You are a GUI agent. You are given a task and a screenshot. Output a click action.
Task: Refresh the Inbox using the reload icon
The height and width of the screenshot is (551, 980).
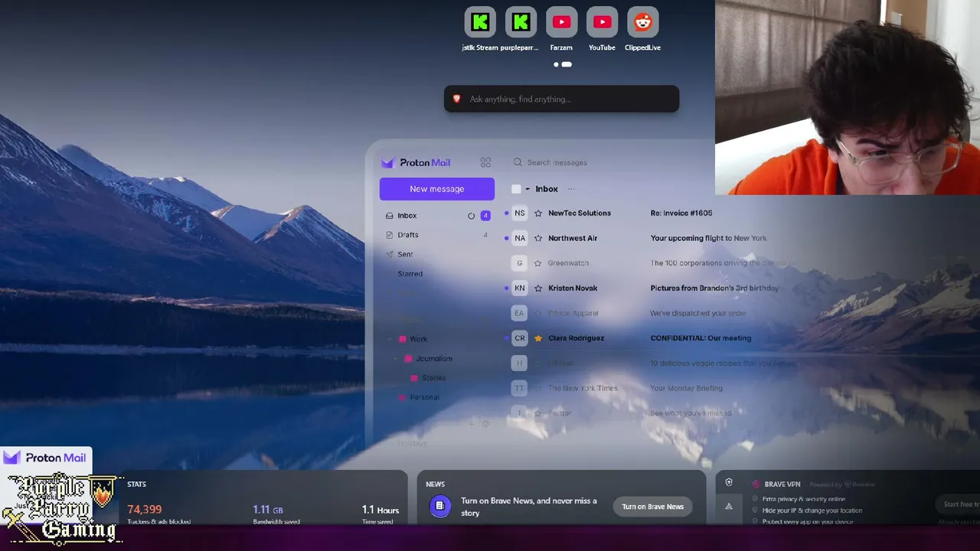tap(472, 216)
